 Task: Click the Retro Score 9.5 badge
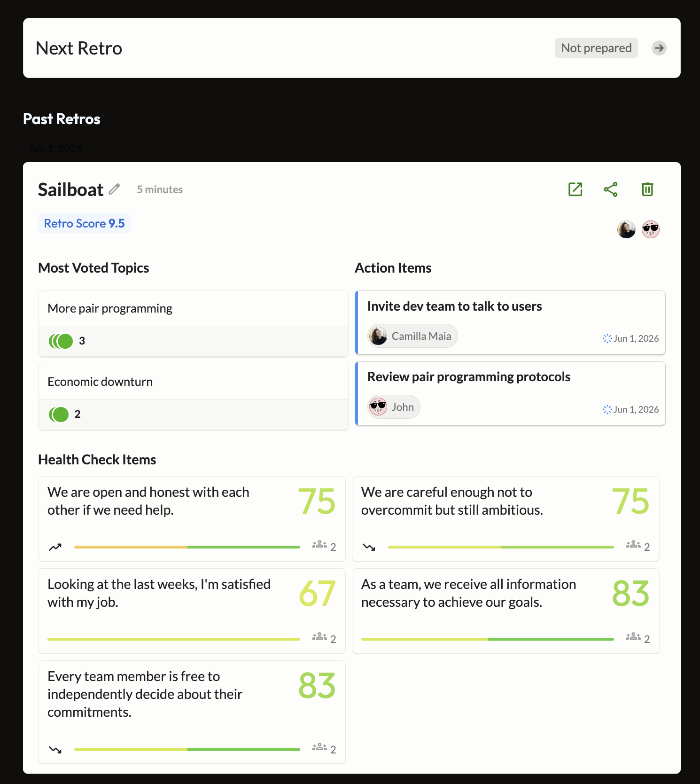coord(85,223)
